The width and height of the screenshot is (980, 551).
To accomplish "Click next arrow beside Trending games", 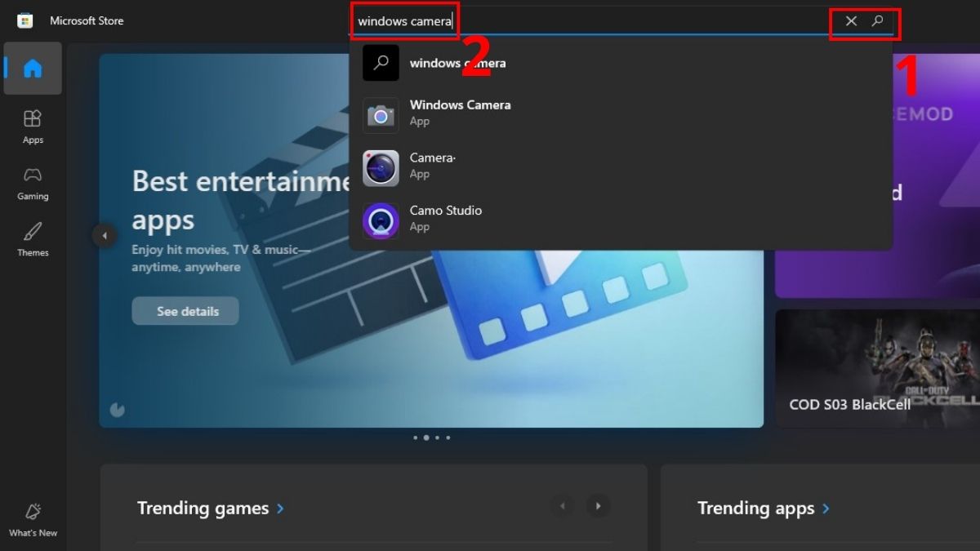I will coord(599,506).
